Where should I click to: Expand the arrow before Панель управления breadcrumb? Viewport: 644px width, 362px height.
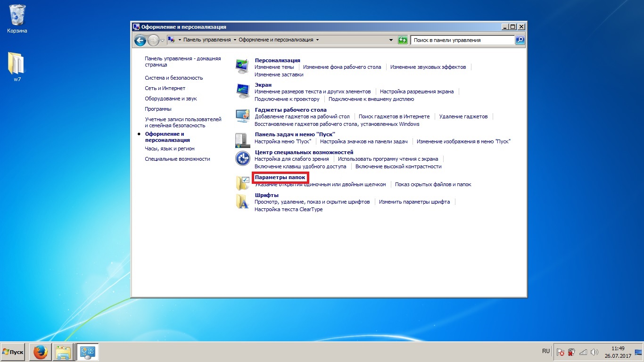pos(180,40)
